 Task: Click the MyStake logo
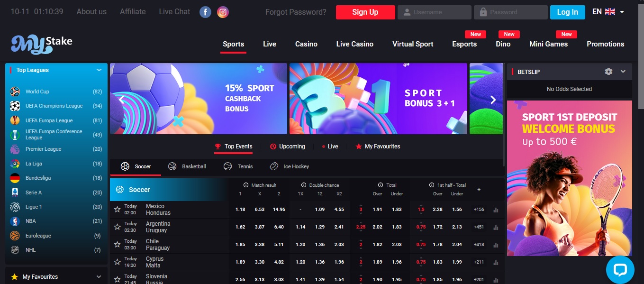click(42, 44)
